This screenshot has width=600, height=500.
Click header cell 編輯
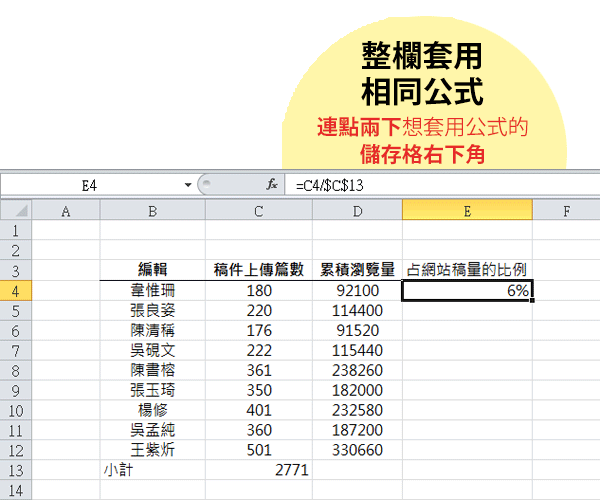pyautogui.click(x=153, y=270)
